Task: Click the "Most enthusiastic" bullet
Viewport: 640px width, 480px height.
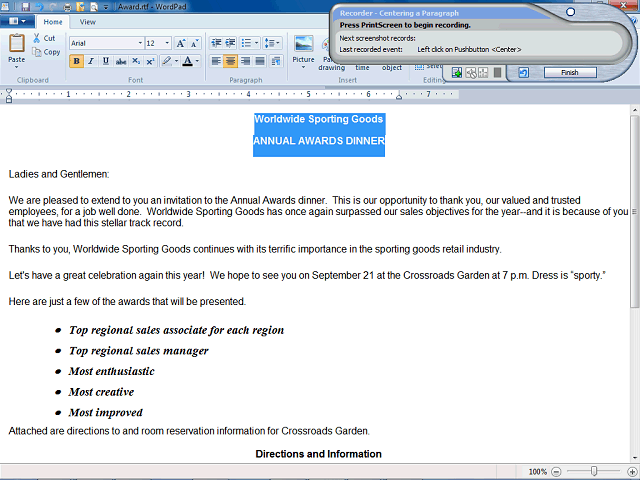Action: click(111, 371)
